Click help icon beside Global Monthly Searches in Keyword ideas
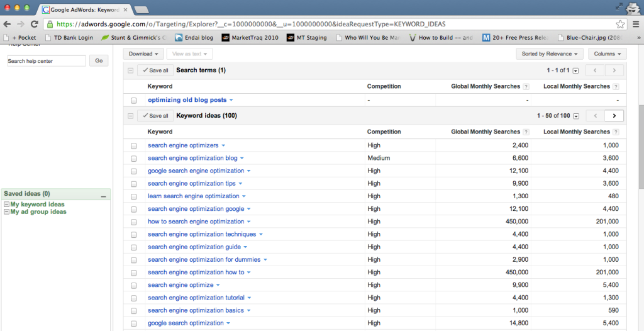The width and height of the screenshot is (644, 331). click(x=526, y=132)
